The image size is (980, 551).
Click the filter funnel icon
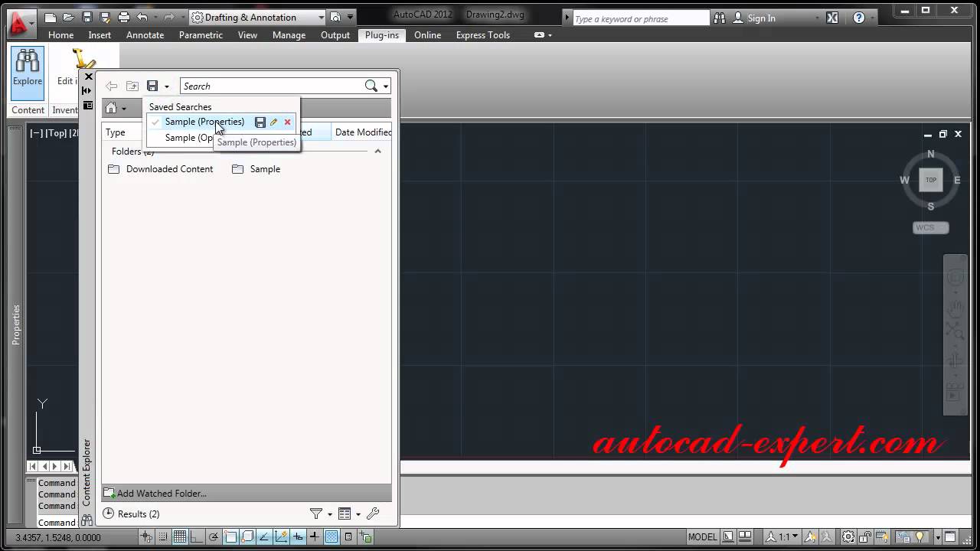pos(315,514)
